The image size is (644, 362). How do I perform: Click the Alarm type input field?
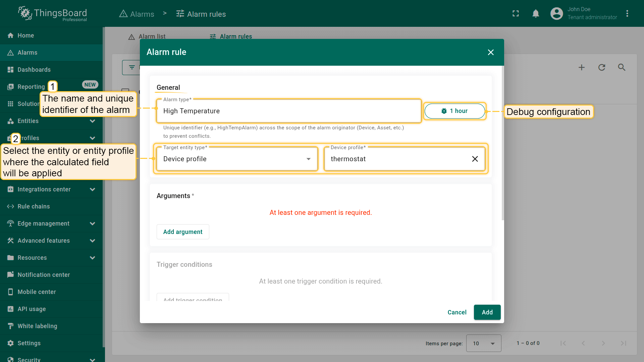click(x=288, y=111)
